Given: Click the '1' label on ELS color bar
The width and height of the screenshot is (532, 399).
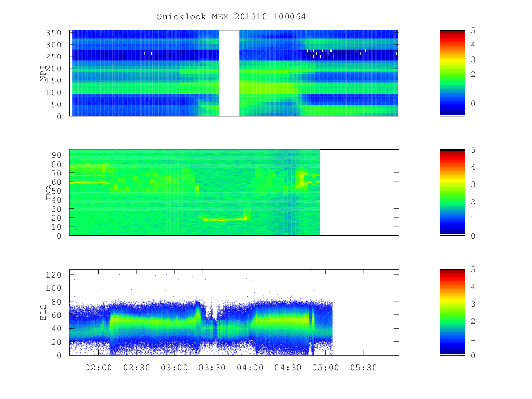Looking at the screenshot, I should (x=473, y=338).
